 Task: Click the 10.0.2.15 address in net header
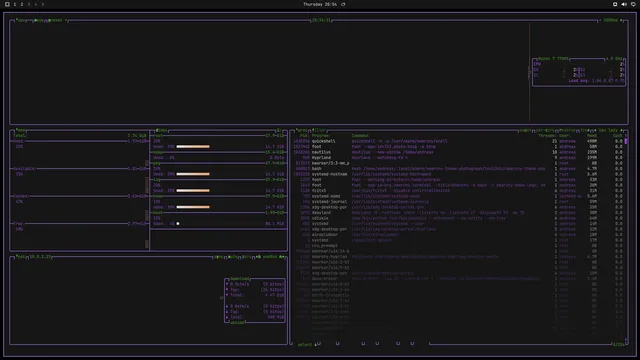tap(40, 257)
